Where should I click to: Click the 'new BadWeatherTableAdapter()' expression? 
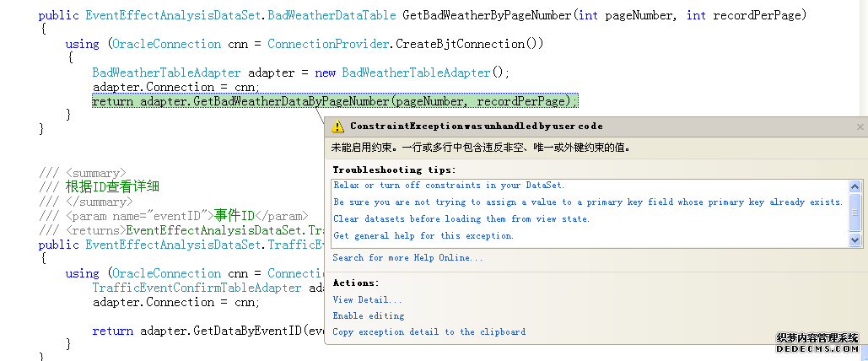coord(412,73)
